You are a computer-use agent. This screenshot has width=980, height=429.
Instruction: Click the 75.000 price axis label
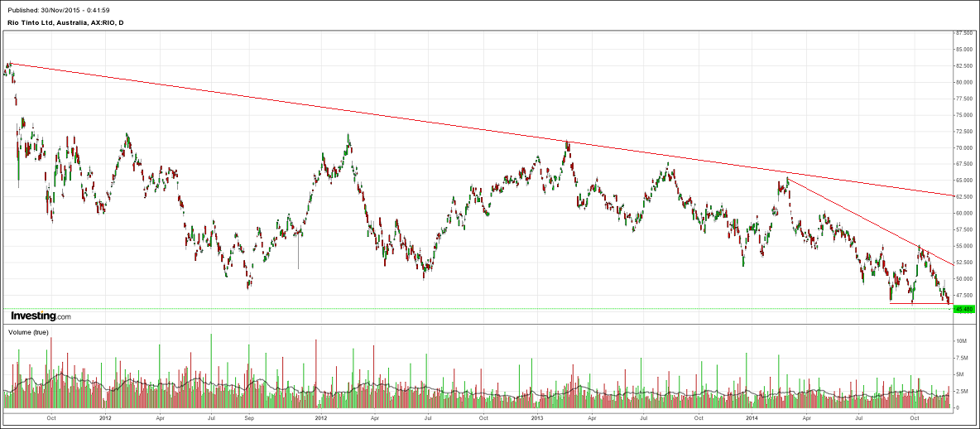click(x=963, y=115)
